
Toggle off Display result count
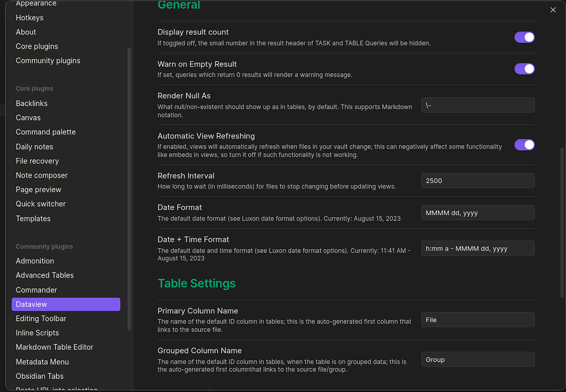pyautogui.click(x=524, y=37)
